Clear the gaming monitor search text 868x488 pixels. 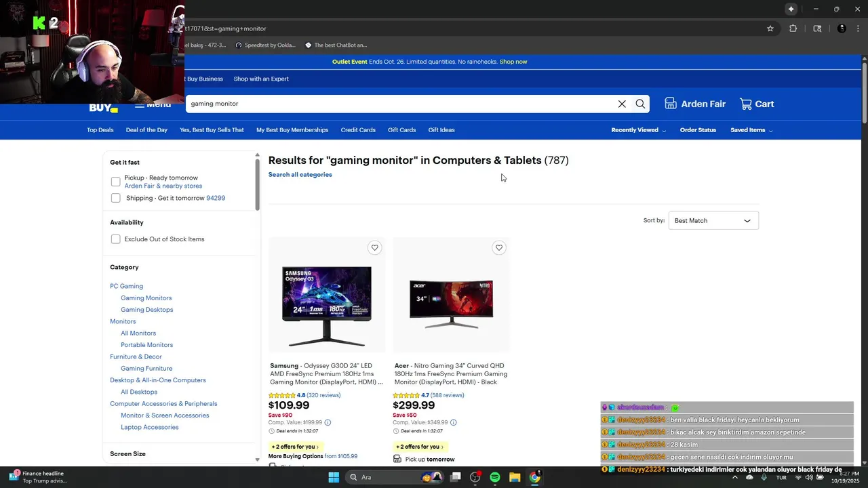point(622,104)
